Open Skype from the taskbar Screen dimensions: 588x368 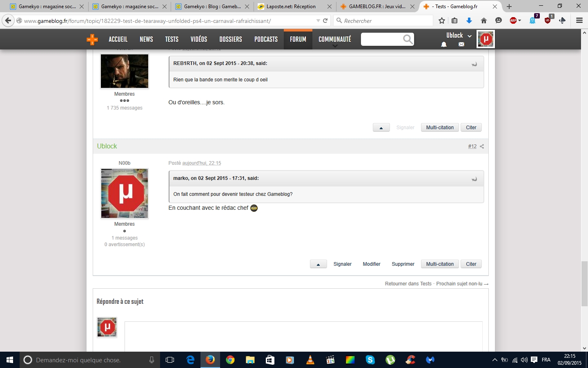(x=370, y=360)
